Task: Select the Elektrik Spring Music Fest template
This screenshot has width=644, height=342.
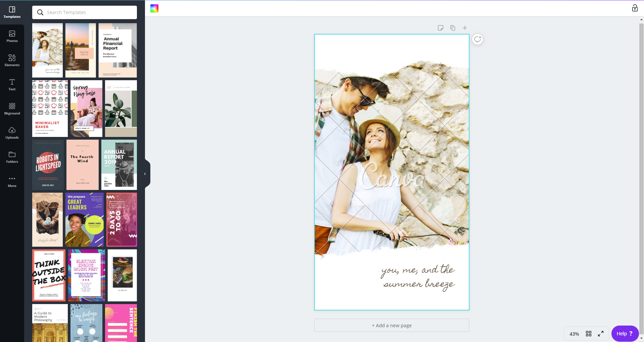Action: coord(87,275)
